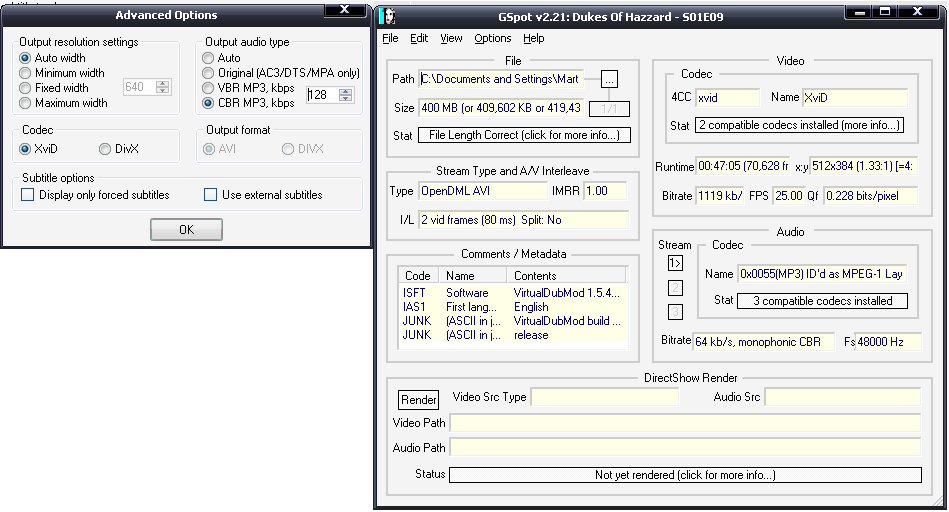Image resolution: width=949 pixels, height=512 pixels.
Task: Close the Advanced Options dialog
Action: [x=345, y=9]
